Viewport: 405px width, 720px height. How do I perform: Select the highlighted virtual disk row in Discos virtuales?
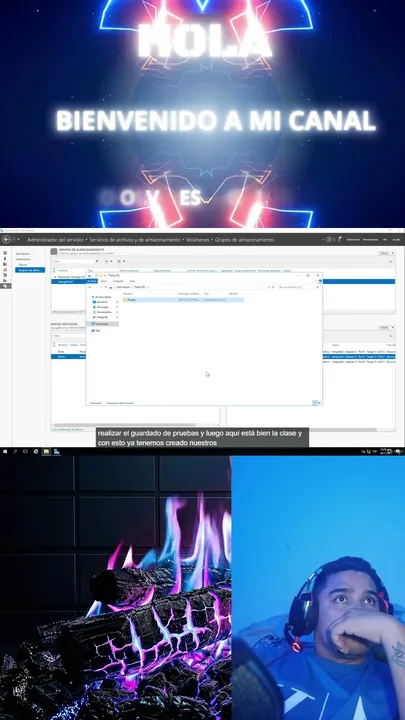pos(68,356)
